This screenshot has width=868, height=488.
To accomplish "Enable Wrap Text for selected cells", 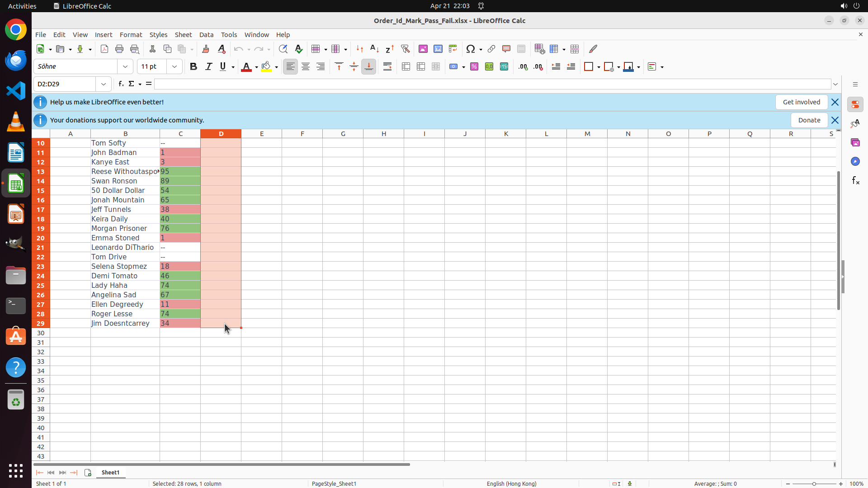I will [387, 67].
